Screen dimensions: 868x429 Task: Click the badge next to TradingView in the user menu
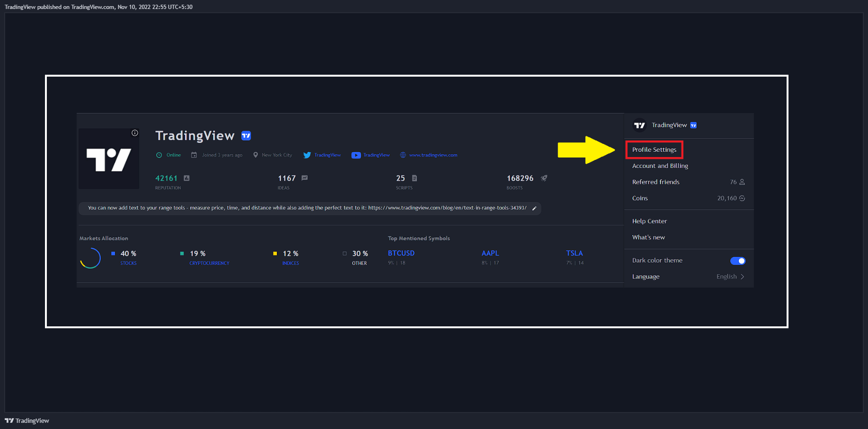693,125
